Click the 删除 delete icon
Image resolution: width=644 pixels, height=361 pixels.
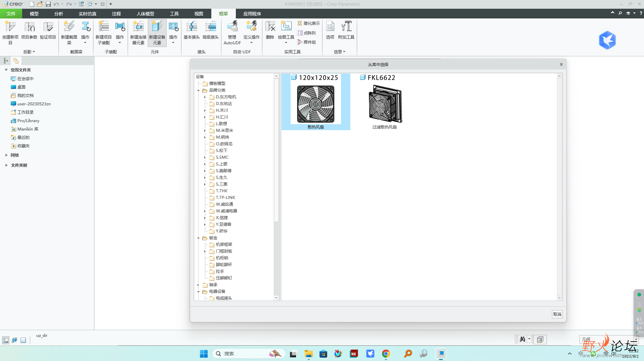point(270,27)
